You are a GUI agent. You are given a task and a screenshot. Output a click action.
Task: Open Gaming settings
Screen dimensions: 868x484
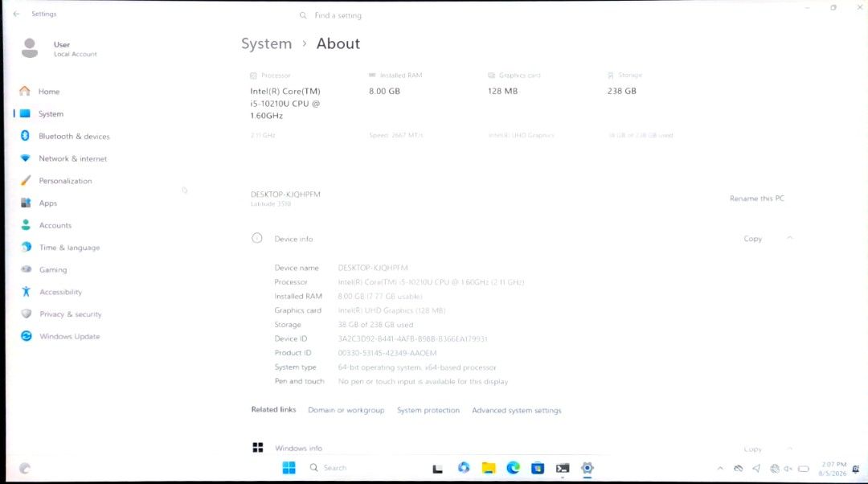(52, 269)
